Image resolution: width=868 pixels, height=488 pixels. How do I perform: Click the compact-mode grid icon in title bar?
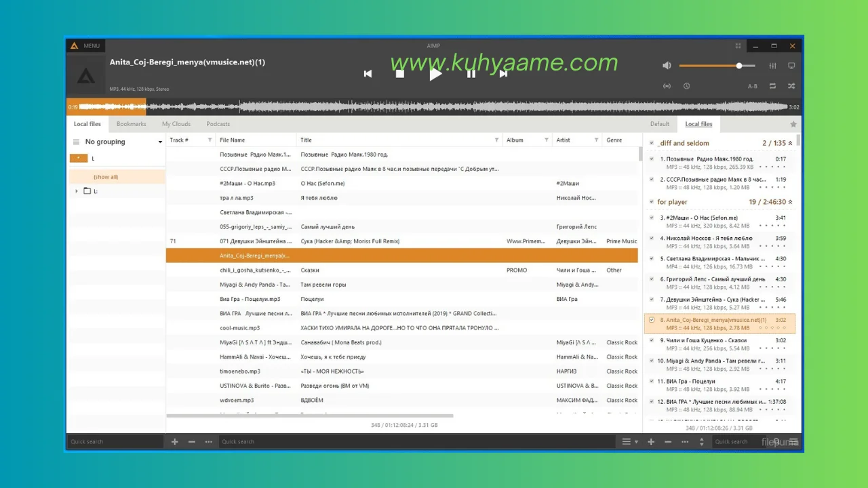click(738, 46)
